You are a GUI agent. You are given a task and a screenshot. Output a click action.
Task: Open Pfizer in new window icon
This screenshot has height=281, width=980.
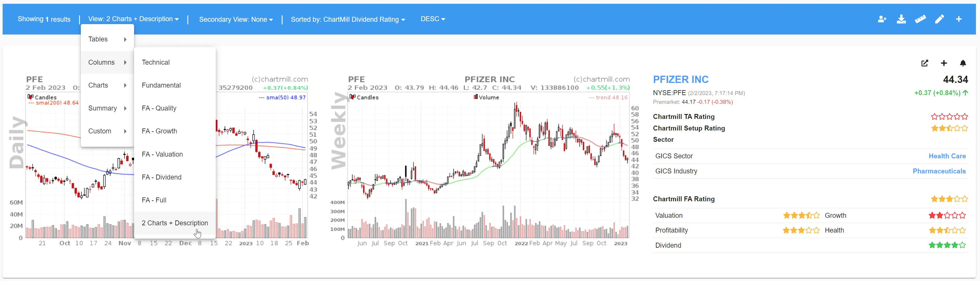coord(924,63)
